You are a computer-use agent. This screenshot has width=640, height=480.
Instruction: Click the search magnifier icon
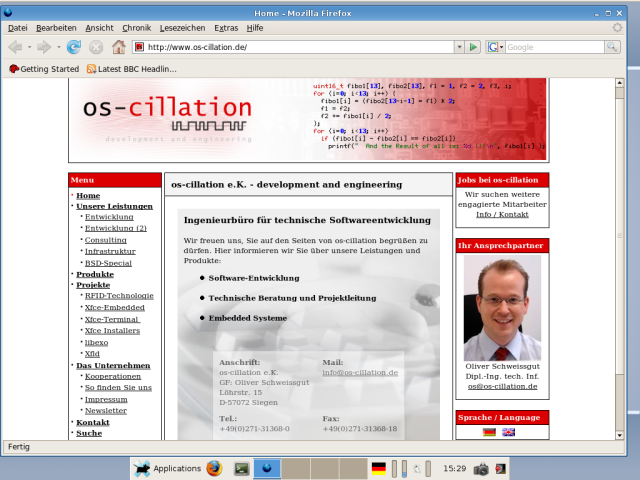click(612, 47)
